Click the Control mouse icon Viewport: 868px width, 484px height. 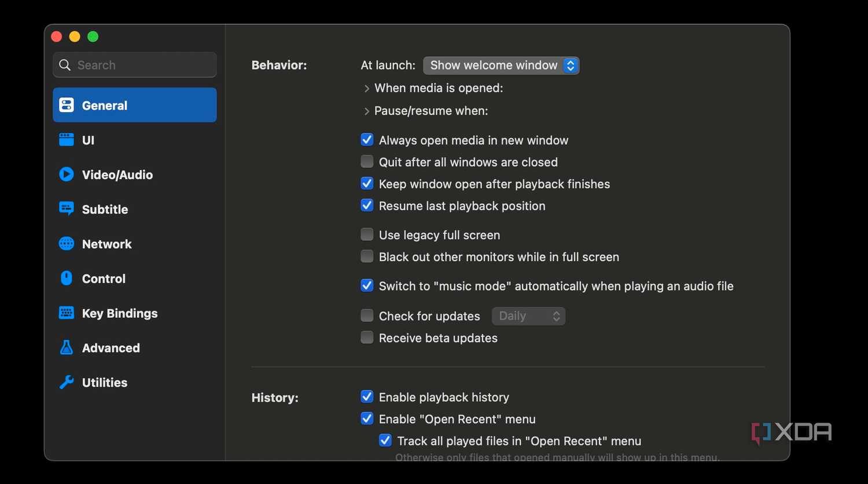point(67,278)
